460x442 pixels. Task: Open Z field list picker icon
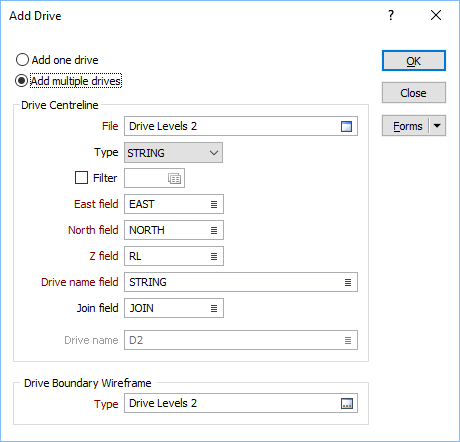tap(214, 256)
